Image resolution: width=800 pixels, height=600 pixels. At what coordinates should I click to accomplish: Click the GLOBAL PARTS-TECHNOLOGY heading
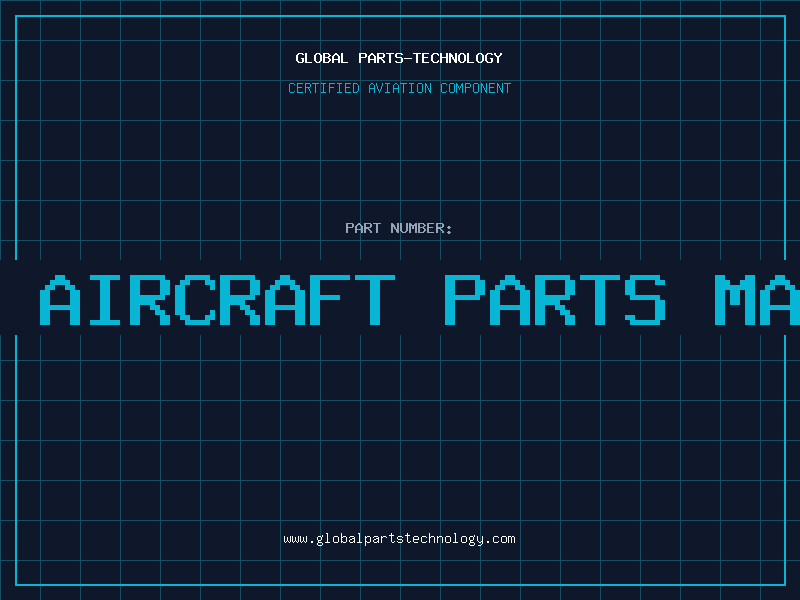click(399, 58)
